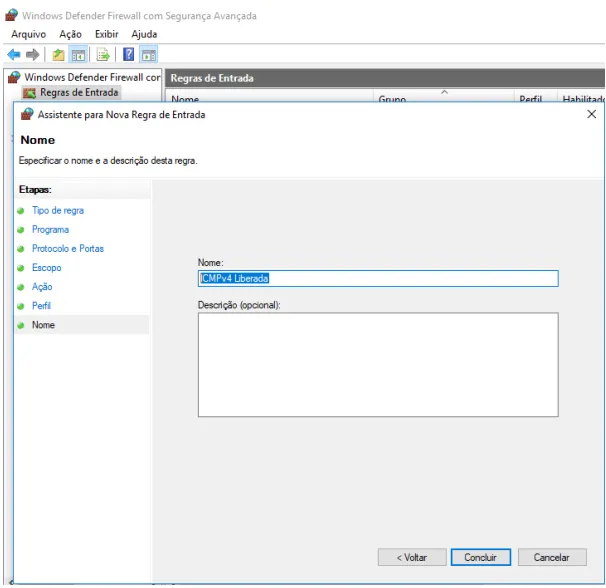Click the Etapas: label

pyautogui.click(x=35, y=189)
